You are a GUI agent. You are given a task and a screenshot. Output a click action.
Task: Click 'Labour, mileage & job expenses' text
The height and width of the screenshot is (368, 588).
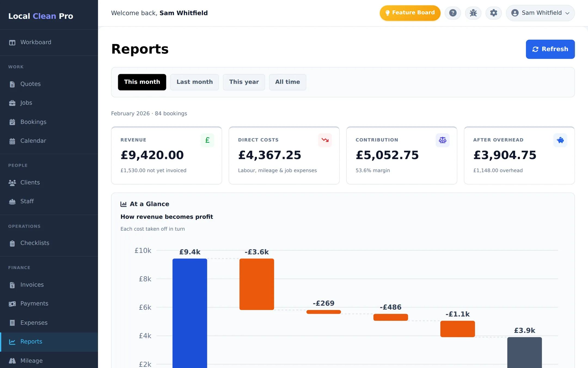pos(277,171)
